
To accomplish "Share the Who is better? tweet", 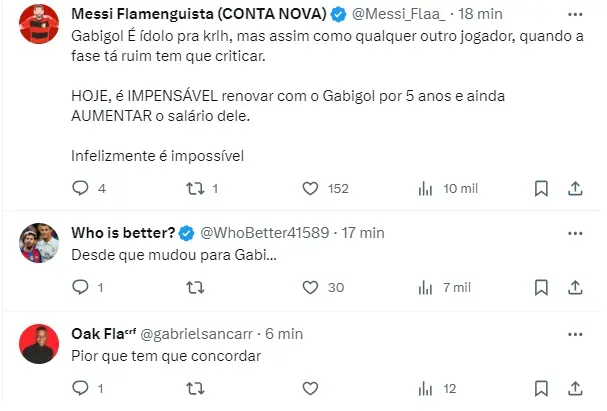I will tap(575, 288).
